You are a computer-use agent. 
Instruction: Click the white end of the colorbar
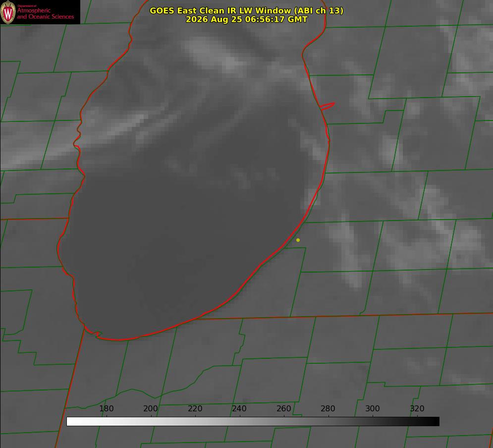(x=73, y=422)
